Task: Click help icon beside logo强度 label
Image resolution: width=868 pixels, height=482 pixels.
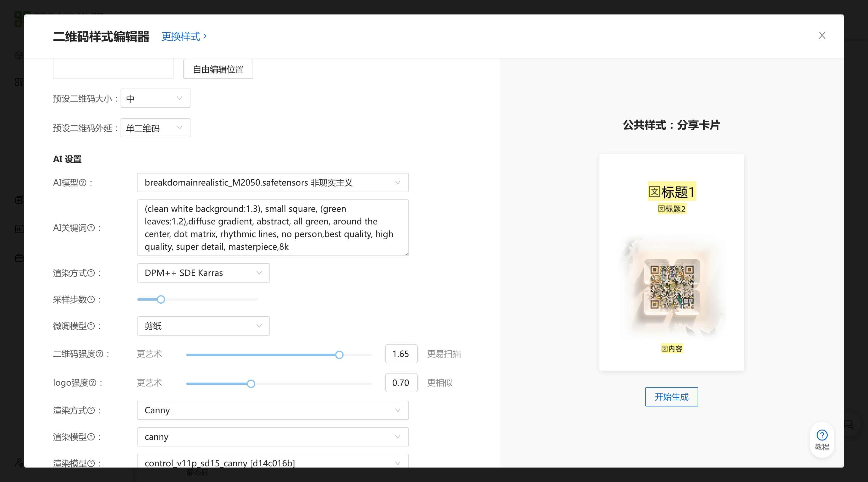Action: click(x=92, y=383)
